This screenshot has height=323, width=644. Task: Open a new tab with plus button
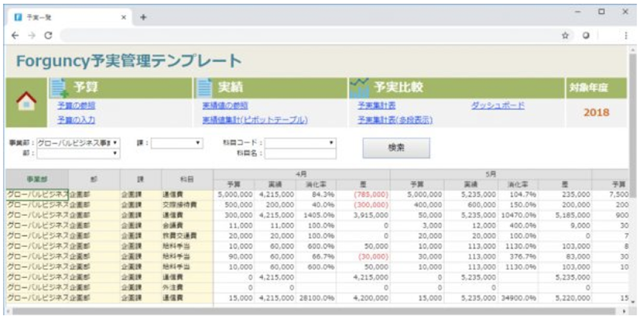click(x=144, y=17)
